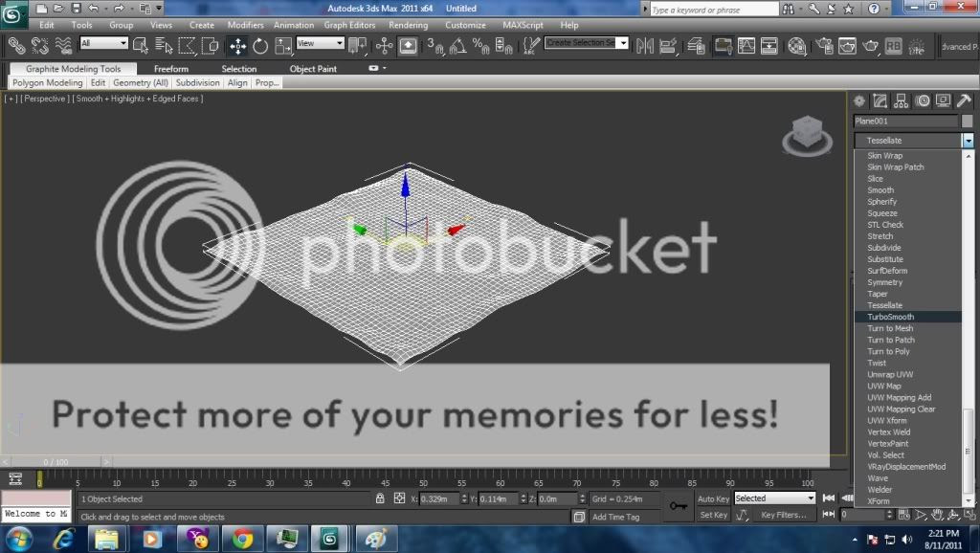980x553 pixels.
Task: Open the Utilities hammer panel tab
Action: (965, 100)
